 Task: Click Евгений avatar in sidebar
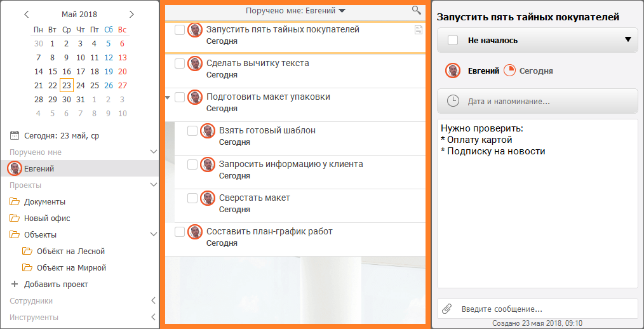tap(15, 168)
